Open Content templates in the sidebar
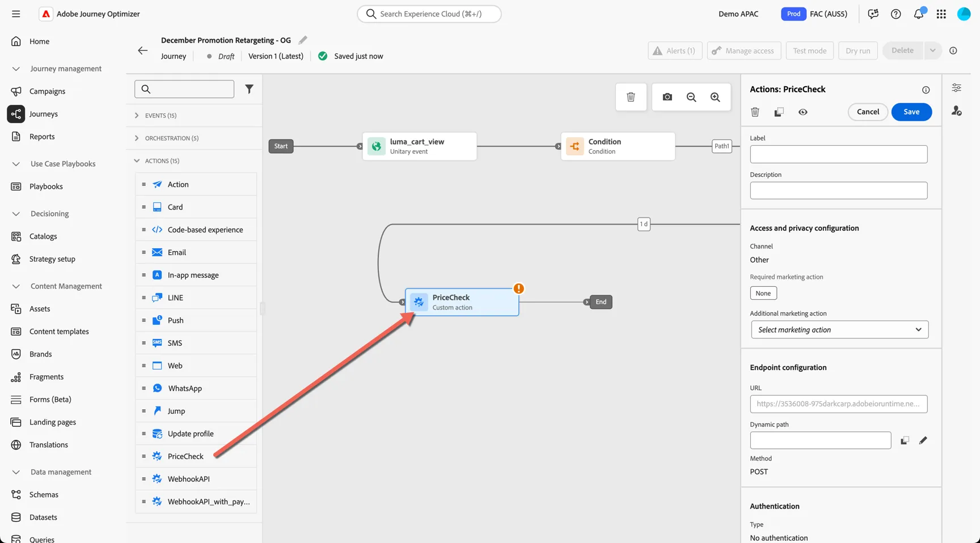Viewport: 980px width, 543px height. coord(59,332)
